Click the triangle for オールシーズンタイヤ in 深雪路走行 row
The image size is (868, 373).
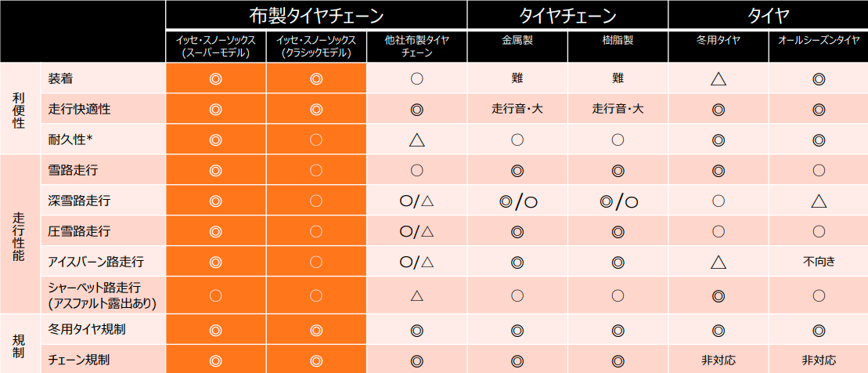point(819,201)
